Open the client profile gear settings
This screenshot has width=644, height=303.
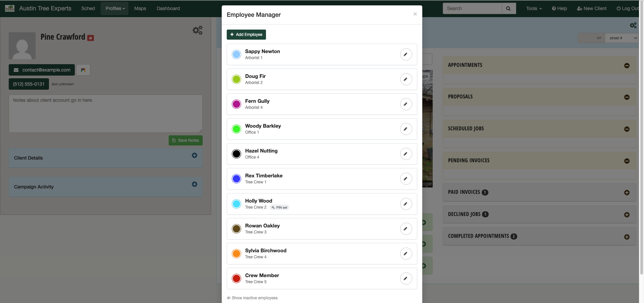[197, 30]
